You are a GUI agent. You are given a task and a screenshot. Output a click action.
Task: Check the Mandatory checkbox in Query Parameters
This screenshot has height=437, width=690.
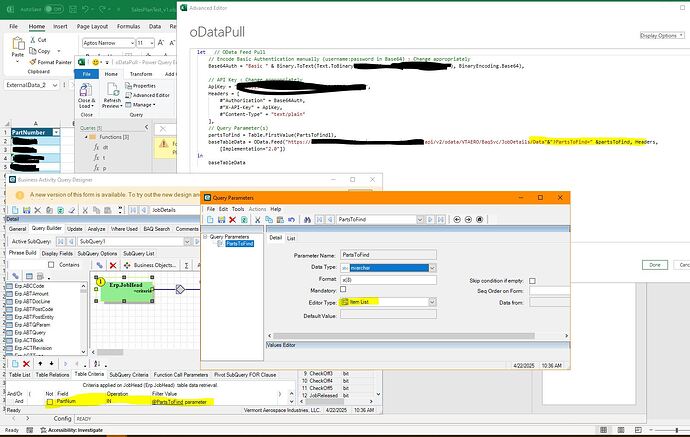pyautogui.click(x=343, y=290)
